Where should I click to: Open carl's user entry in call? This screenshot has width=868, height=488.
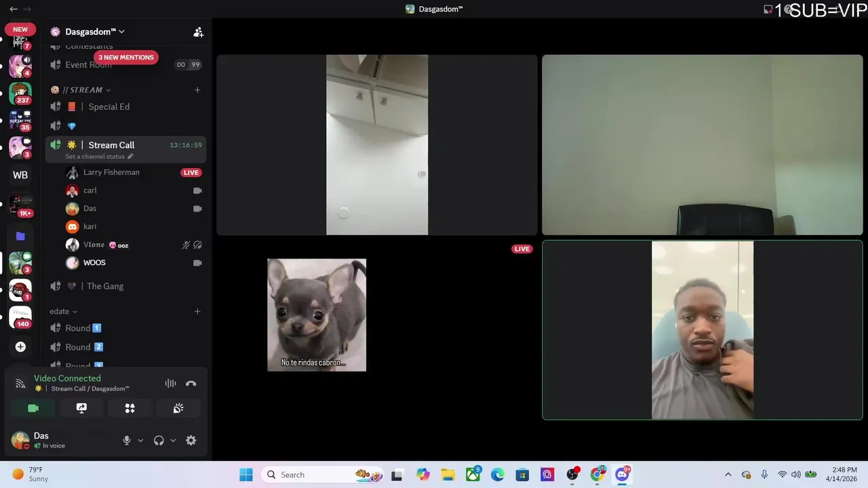coord(134,190)
